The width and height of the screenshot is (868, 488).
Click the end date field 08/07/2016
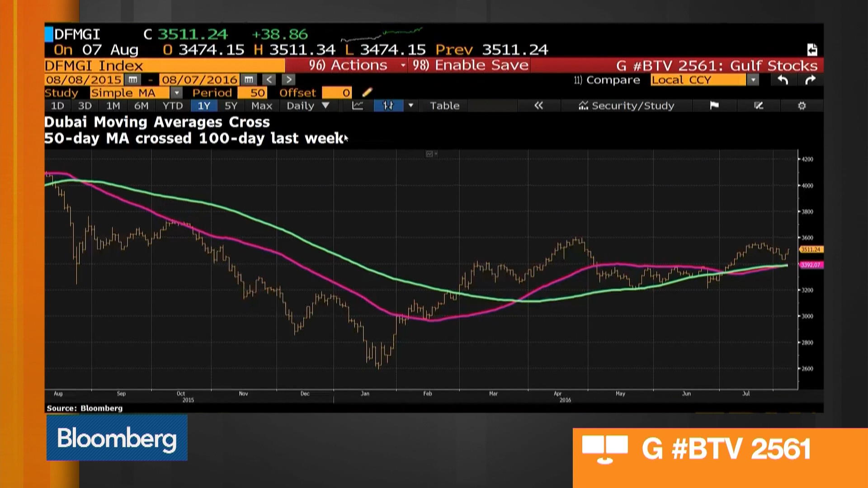199,80
